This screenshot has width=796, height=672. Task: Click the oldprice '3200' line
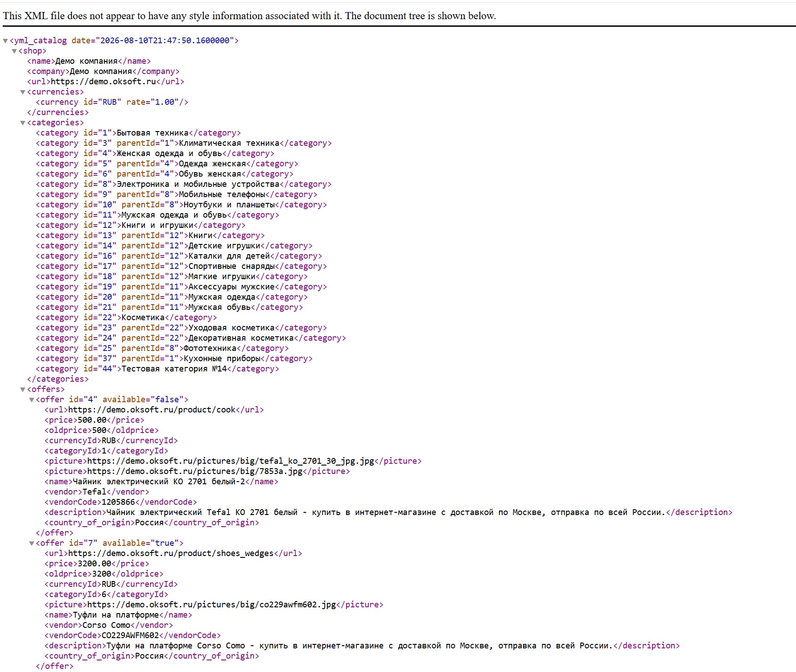pyautogui.click(x=104, y=574)
